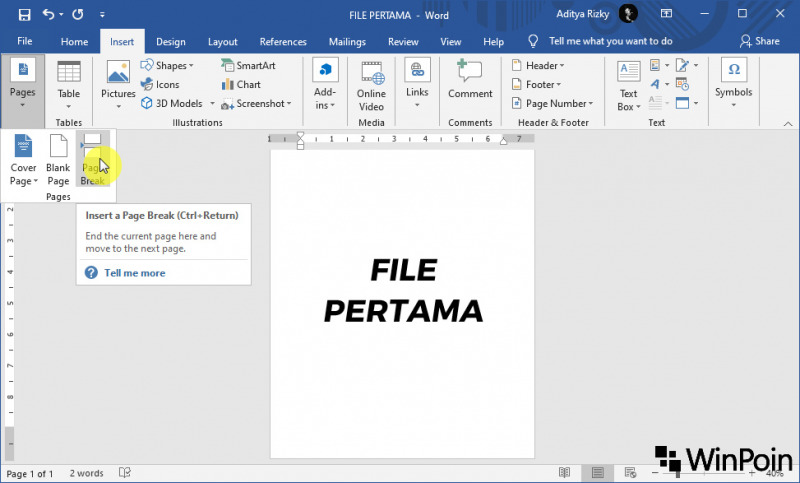The height and width of the screenshot is (483, 800).
Task: Open the File menu
Action: (24, 41)
